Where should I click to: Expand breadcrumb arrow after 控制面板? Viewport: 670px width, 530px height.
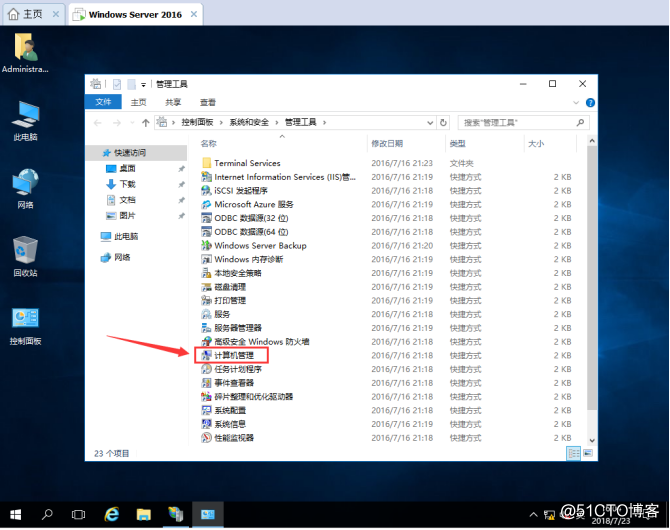(x=221, y=123)
